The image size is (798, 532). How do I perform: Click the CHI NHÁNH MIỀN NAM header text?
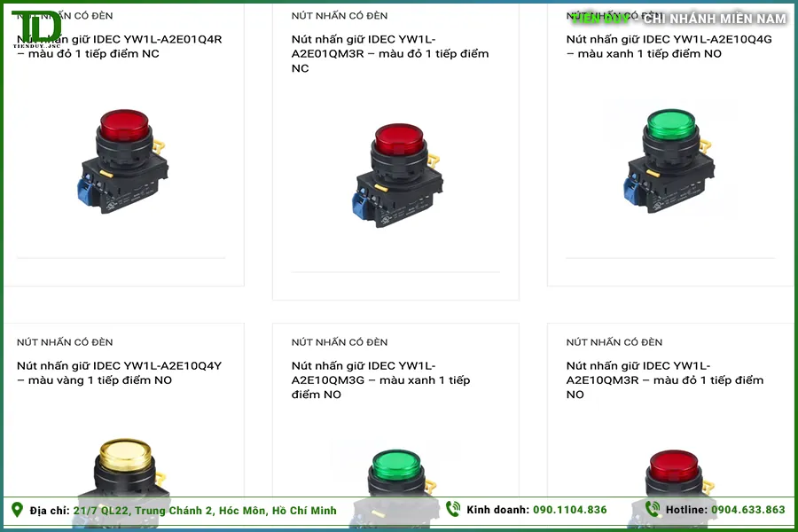point(715,19)
